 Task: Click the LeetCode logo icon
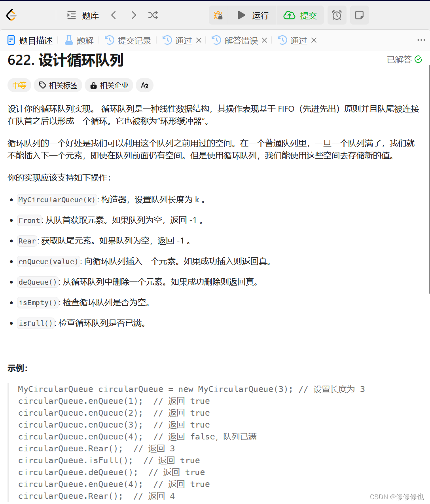coord(11,15)
